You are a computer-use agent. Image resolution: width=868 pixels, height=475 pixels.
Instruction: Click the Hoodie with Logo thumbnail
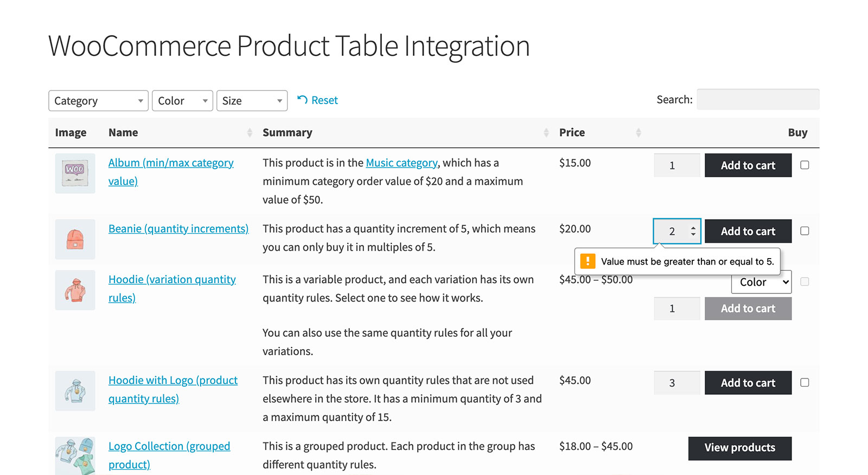pos(75,391)
